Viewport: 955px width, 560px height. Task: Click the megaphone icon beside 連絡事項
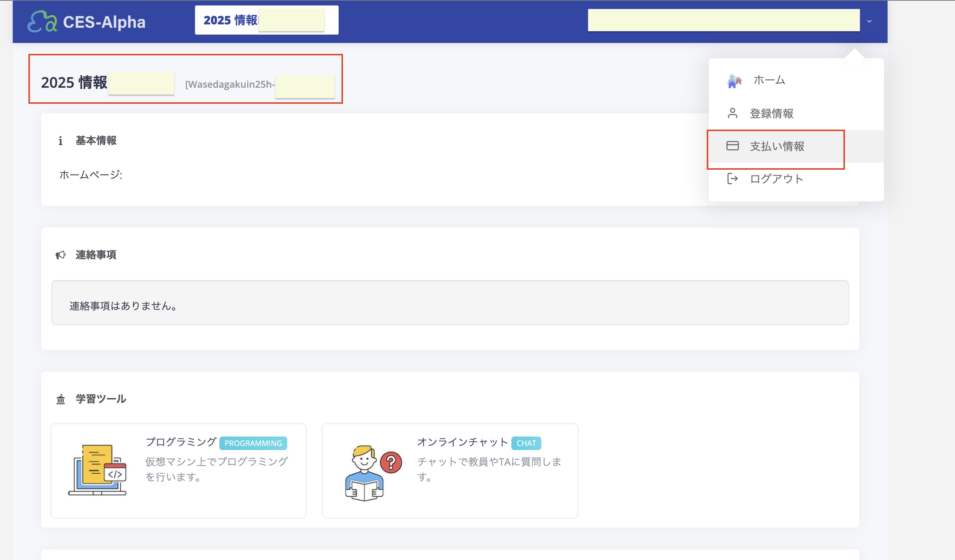(61, 255)
